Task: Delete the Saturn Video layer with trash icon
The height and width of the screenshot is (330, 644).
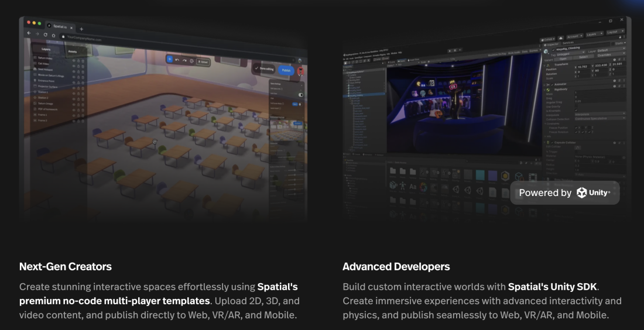Action: 83,61
